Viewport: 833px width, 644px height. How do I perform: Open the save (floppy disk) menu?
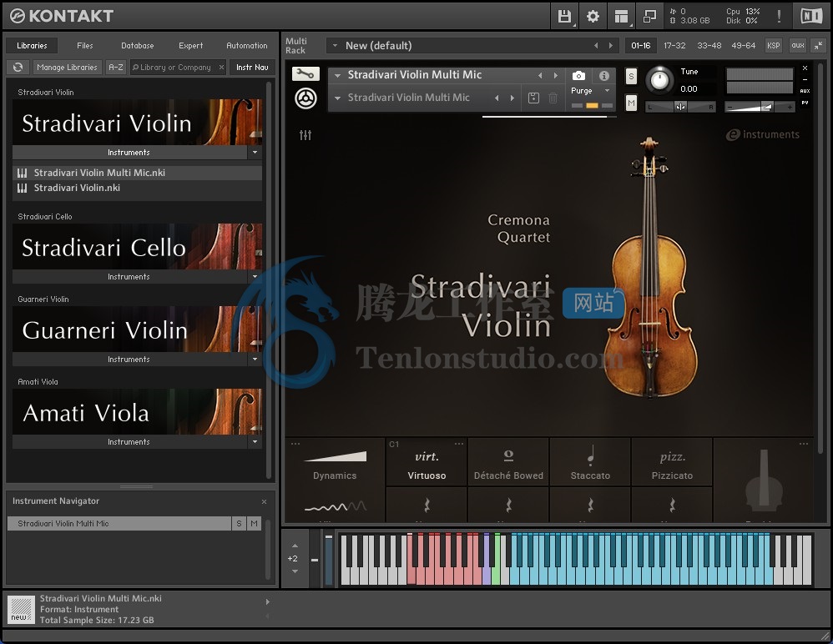pyautogui.click(x=564, y=17)
